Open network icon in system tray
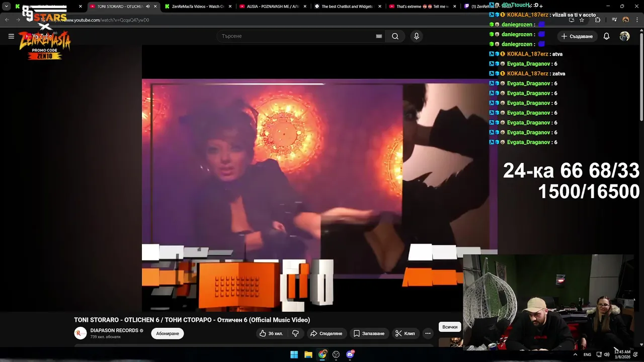The image size is (644, 362). point(599,354)
